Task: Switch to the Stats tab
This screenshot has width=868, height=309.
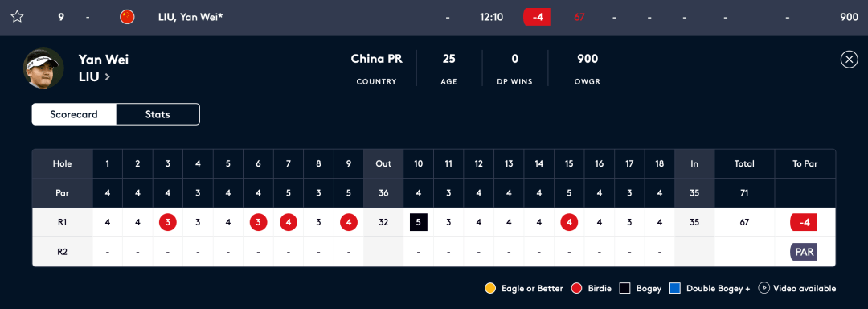Action: point(158,114)
